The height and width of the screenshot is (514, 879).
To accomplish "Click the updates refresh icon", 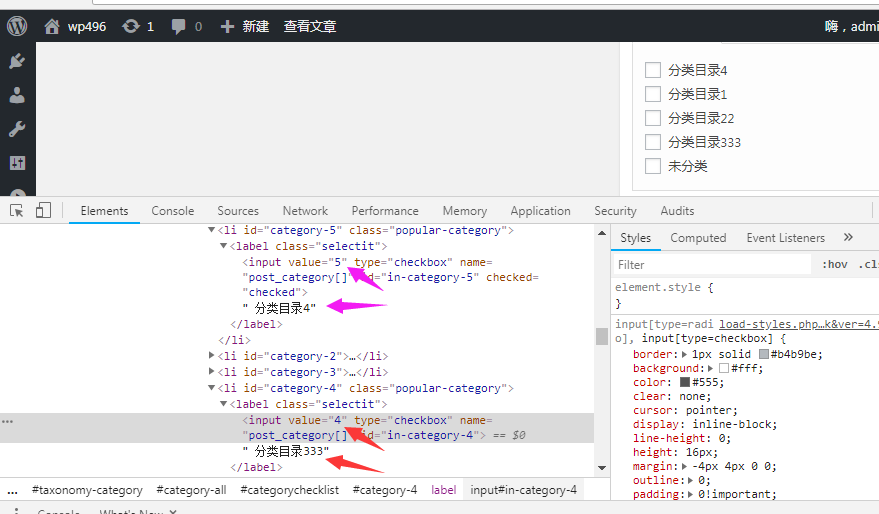I will point(131,26).
